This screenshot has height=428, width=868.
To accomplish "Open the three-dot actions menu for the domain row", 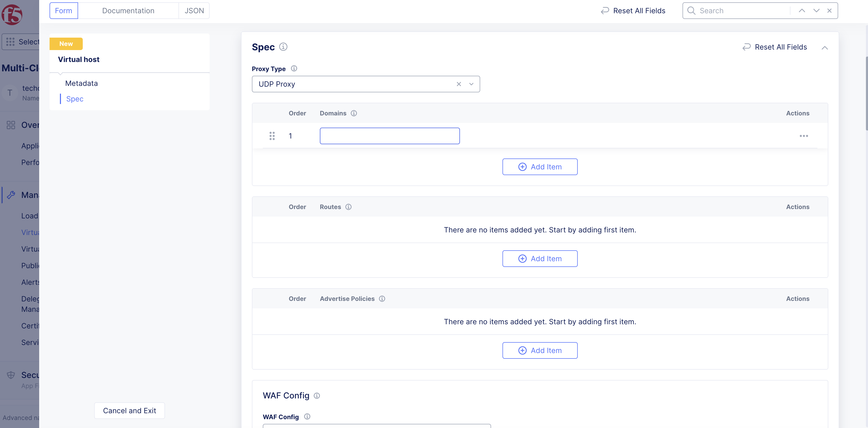I will [x=803, y=136].
